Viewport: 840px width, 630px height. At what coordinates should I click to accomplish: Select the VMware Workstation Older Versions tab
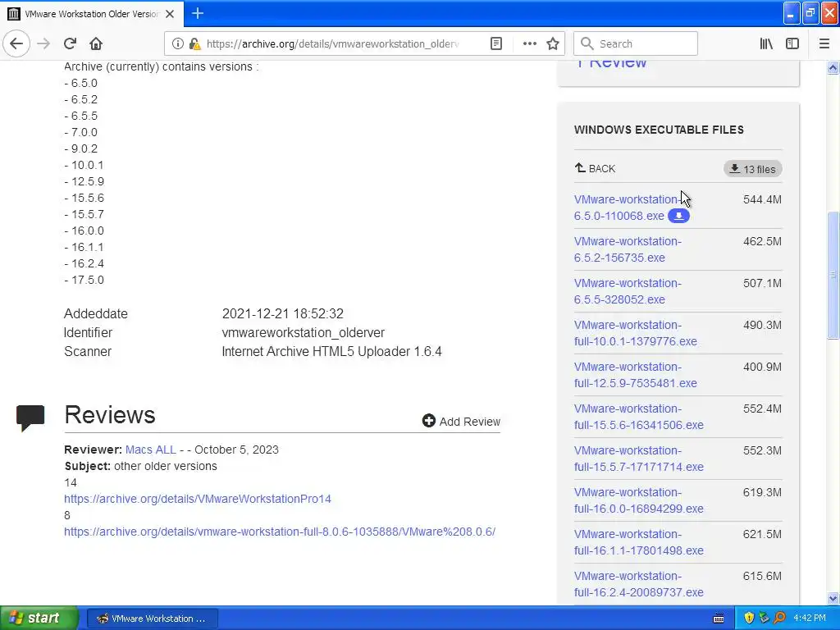tap(92, 14)
